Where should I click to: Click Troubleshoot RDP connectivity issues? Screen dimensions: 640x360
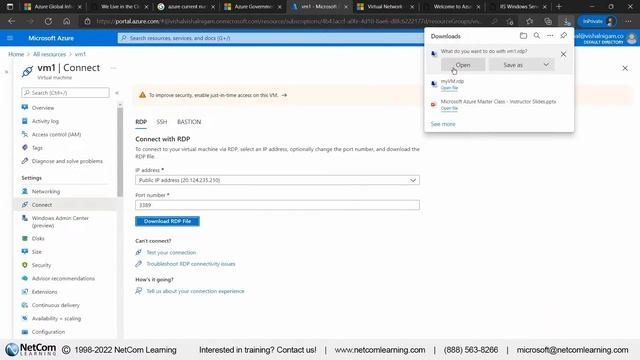191,264
